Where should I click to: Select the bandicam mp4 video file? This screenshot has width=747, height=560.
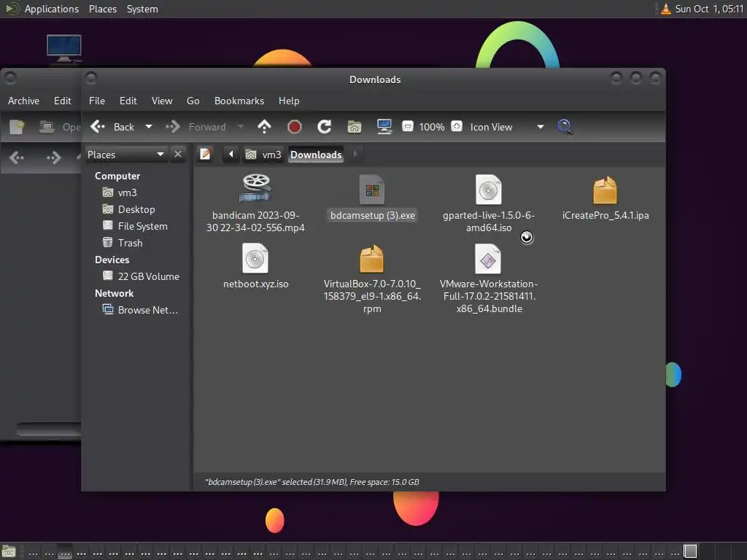(x=256, y=189)
